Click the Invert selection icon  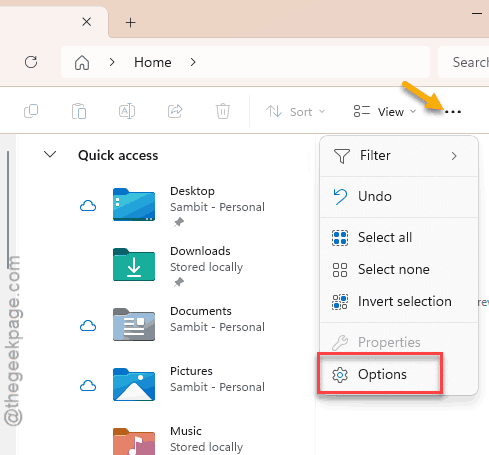(x=340, y=302)
